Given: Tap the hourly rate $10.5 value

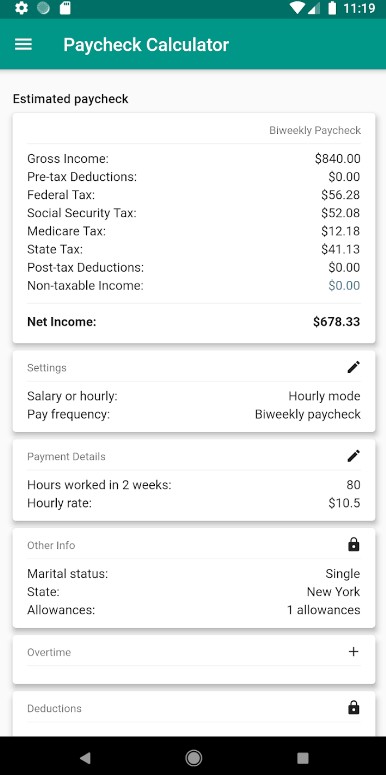Looking at the screenshot, I should (x=344, y=503).
